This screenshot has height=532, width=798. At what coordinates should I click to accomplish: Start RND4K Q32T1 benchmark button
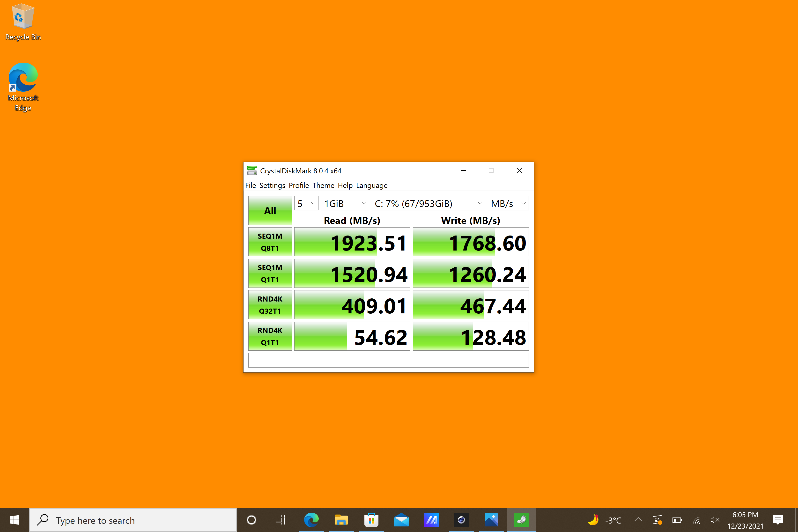[x=270, y=305]
